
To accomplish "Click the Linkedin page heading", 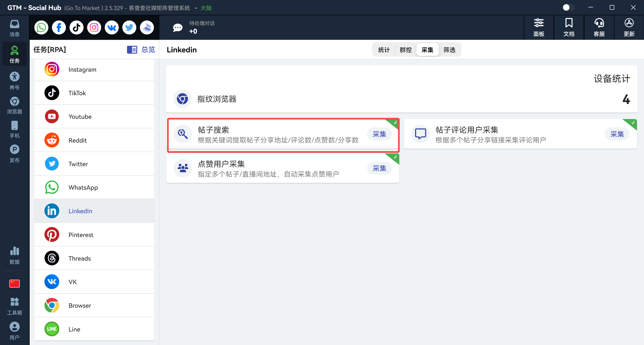I will point(182,50).
